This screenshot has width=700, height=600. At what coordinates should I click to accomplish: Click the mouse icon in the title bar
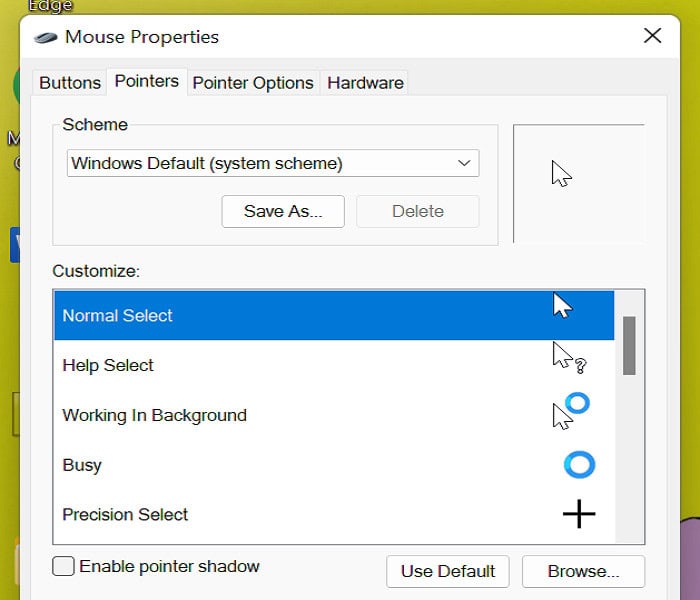coord(46,38)
